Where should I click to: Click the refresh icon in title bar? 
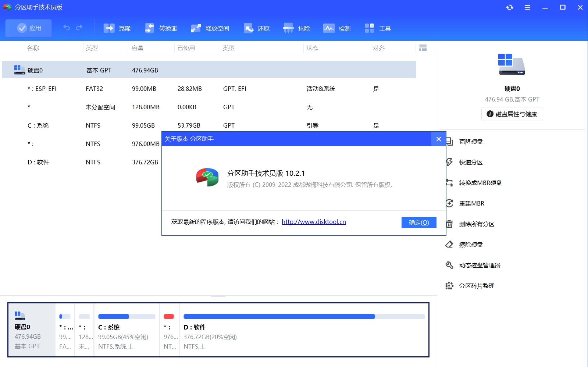(510, 7)
